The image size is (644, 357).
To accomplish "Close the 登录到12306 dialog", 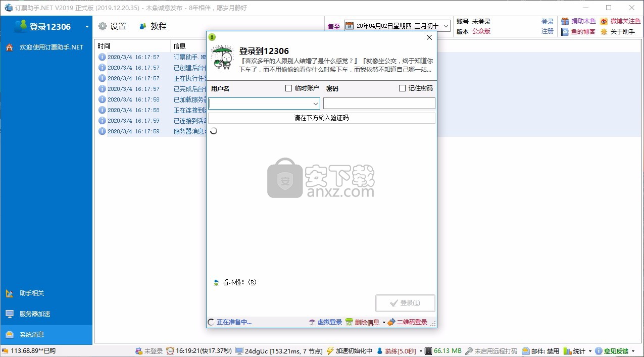I will click(x=429, y=37).
